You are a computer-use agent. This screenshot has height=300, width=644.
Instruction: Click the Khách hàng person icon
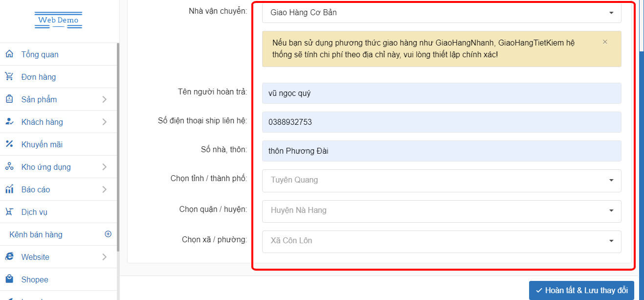pyautogui.click(x=9, y=121)
